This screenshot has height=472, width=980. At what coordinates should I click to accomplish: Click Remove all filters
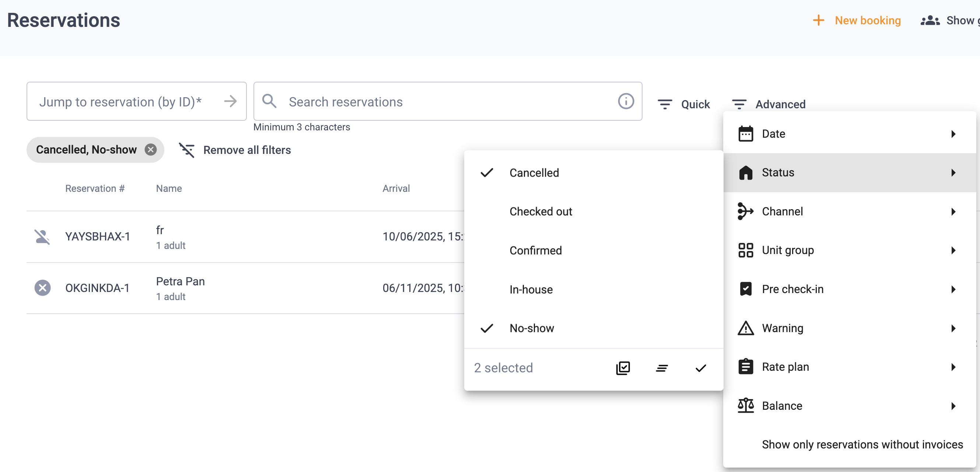pos(235,150)
